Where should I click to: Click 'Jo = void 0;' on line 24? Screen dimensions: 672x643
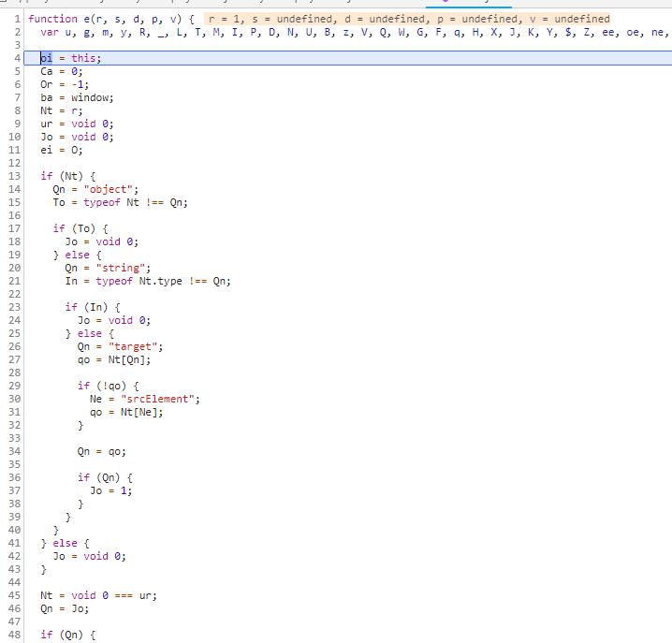(x=114, y=320)
